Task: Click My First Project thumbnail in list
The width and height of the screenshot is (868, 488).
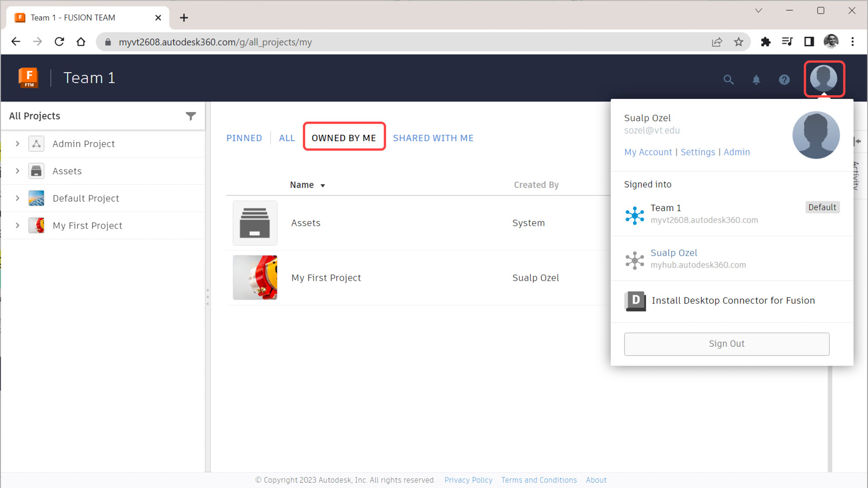Action: tap(255, 277)
